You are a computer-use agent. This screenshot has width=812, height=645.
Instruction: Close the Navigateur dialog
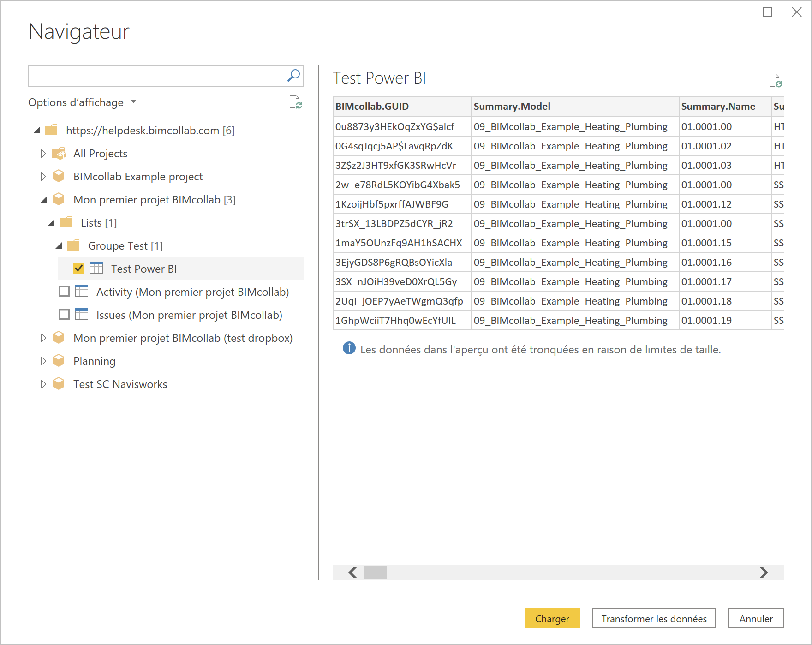(x=797, y=12)
